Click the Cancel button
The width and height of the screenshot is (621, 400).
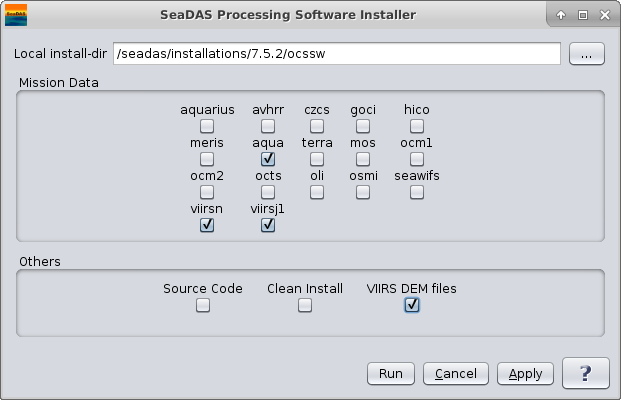point(455,374)
